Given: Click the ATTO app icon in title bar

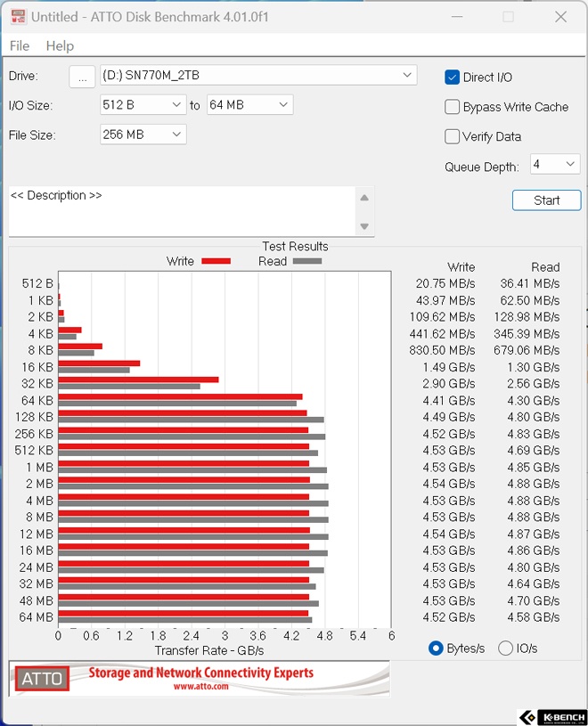Looking at the screenshot, I should (18, 16).
